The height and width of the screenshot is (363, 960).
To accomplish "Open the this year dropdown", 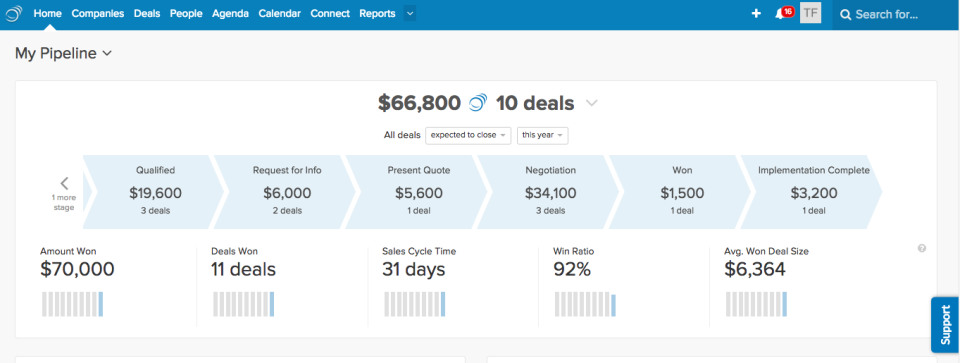I will click(542, 135).
